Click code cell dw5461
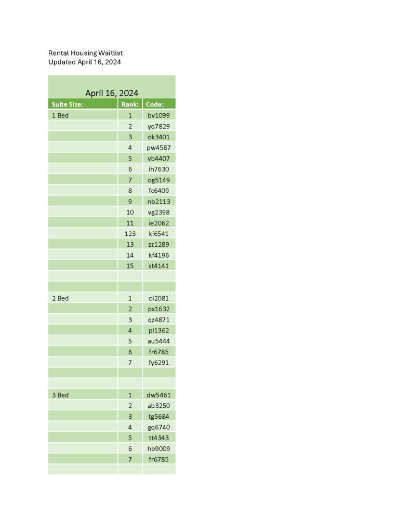This screenshot has width=411, height=532. (x=159, y=395)
